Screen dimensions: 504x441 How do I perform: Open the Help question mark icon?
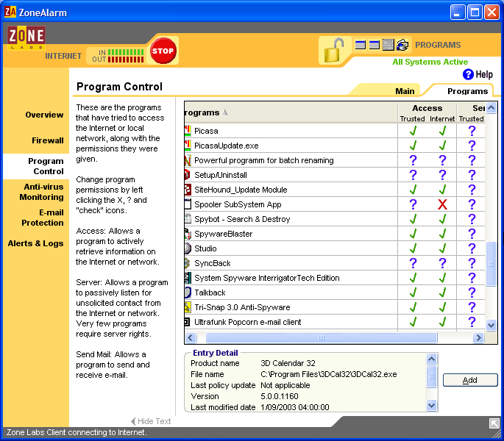coord(468,74)
